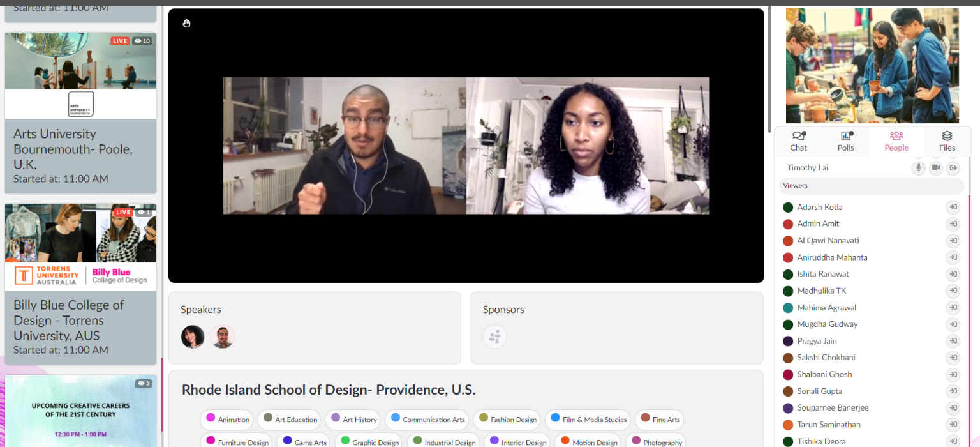Image resolution: width=980 pixels, height=447 pixels.
Task: Choose the Industrial Design tag
Action: coord(443,441)
